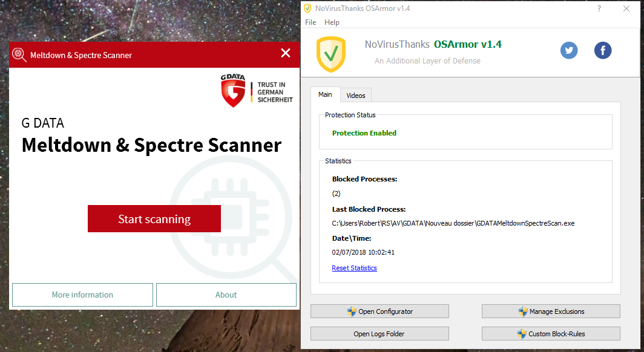Click the OSArmor yellow shield logo
The width and height of the screenshot is (644, 352).
click(331, 54)
